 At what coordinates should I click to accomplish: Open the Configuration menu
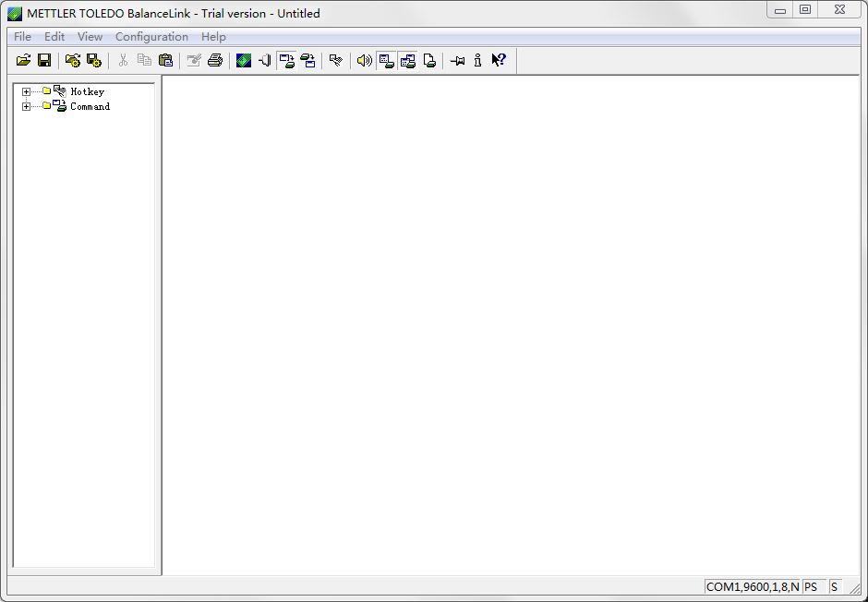pos(151,37)
